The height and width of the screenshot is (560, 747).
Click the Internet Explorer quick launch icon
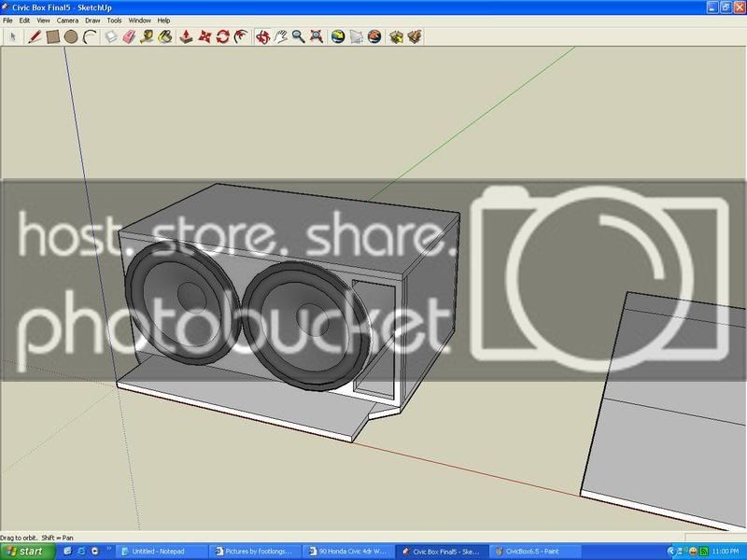click(81, 552)
